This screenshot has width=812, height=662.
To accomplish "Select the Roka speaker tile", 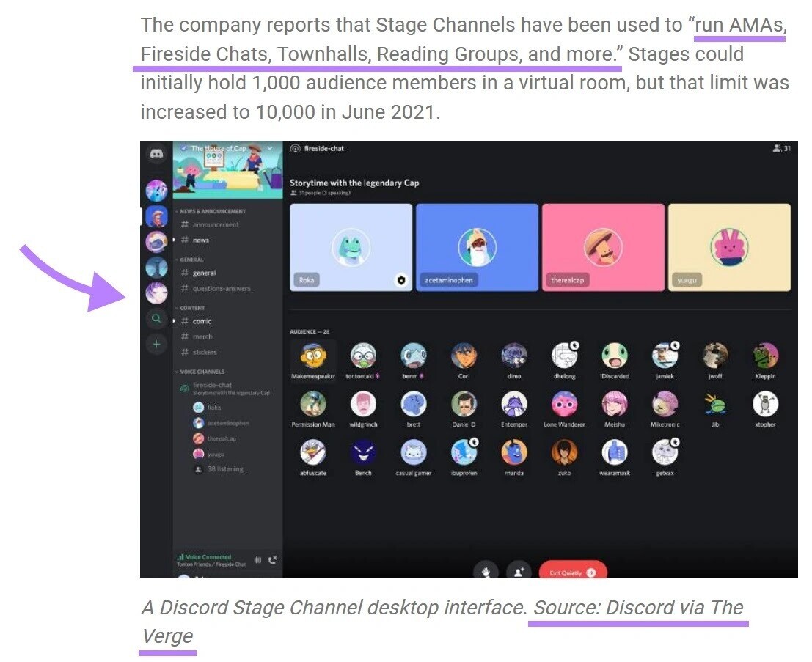I will [x=351, y=247].
